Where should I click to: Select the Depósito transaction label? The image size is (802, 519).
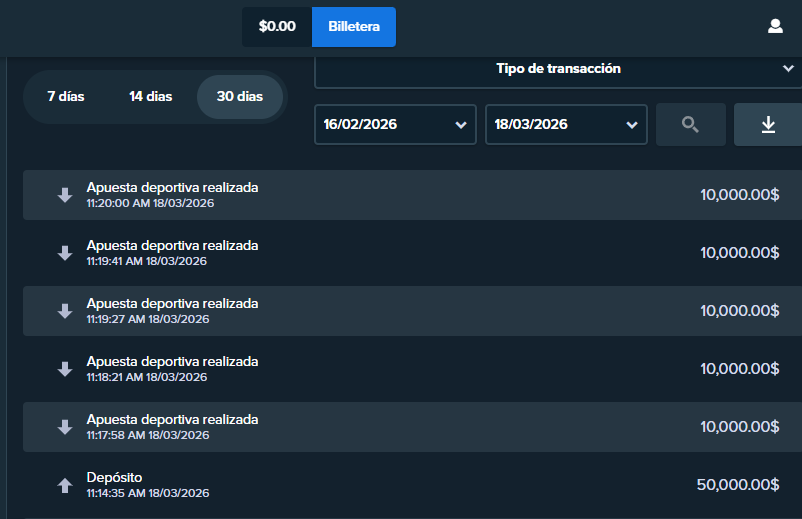[x=114, y=478]
